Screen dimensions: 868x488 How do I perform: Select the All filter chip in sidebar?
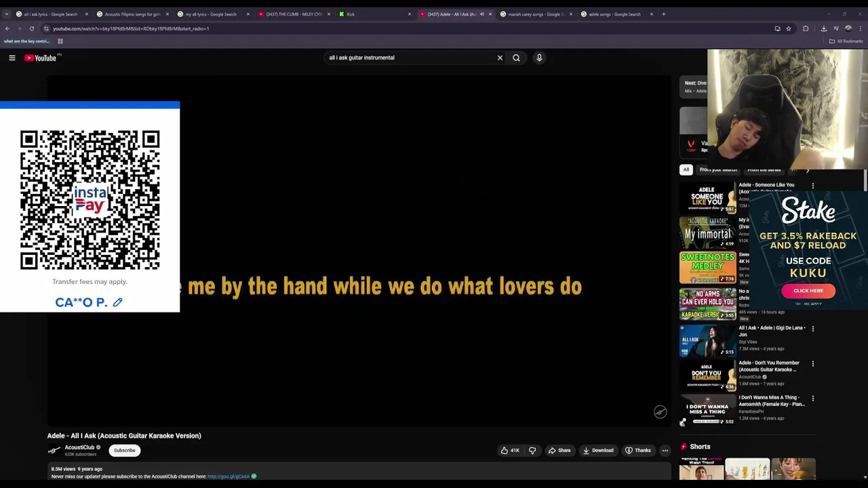[686, 169]
